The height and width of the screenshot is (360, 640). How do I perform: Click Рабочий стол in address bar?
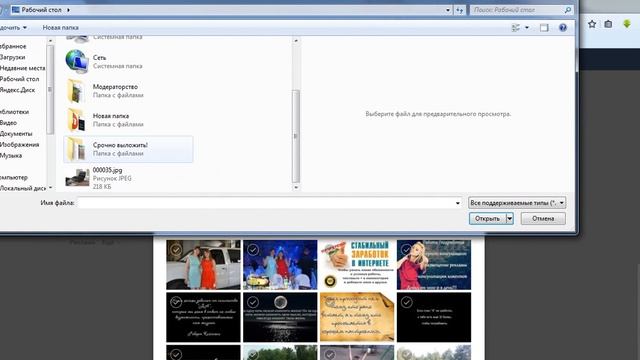point(41,10)
